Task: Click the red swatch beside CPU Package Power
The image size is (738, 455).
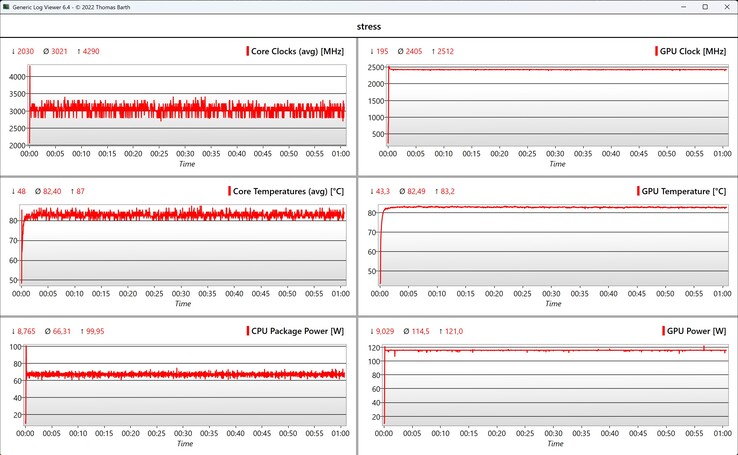Action: click(x=246, y=331)
